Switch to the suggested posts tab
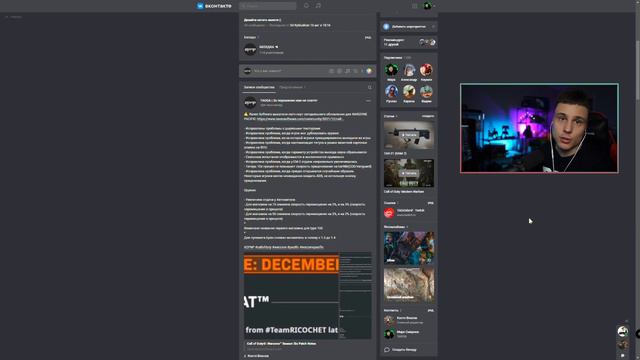 [x=292, y=87]
